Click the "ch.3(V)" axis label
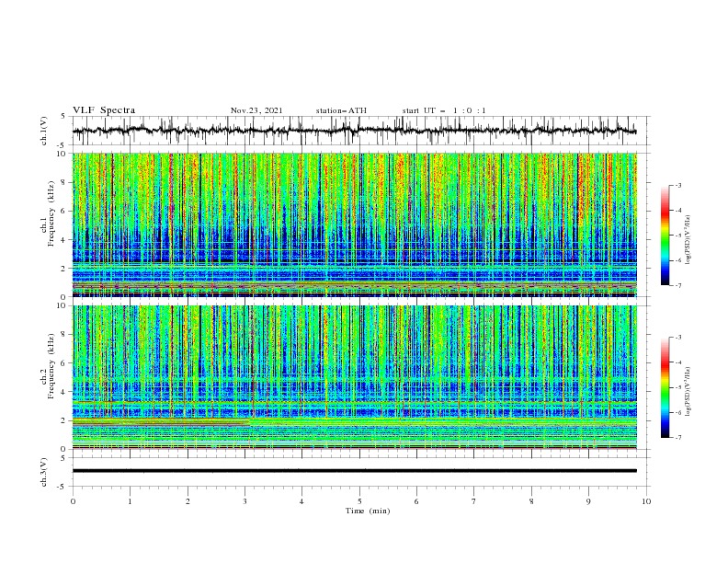Viewport: 728px width, 563px height. [x=44, y=472]
